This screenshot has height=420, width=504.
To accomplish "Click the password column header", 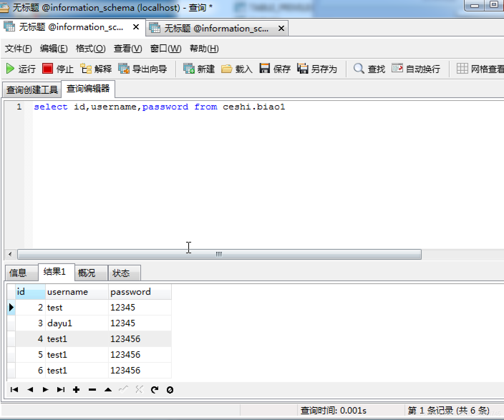I will point(140,292).
